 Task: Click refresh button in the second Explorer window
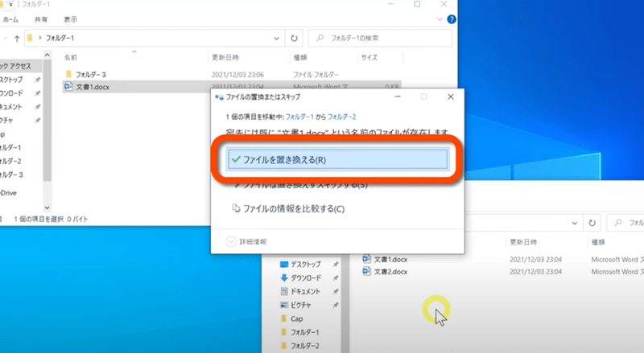[592, 223]
